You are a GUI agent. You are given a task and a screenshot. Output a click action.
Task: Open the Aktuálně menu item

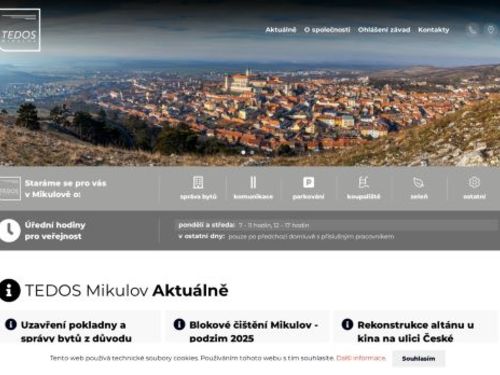pyautogui.click(x=281, y=30)
